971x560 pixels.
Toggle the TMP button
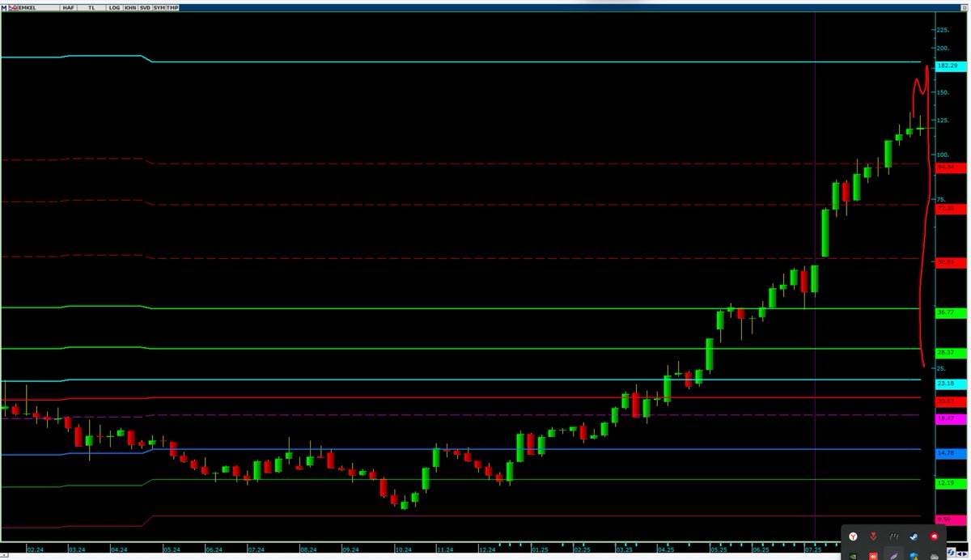172,8
